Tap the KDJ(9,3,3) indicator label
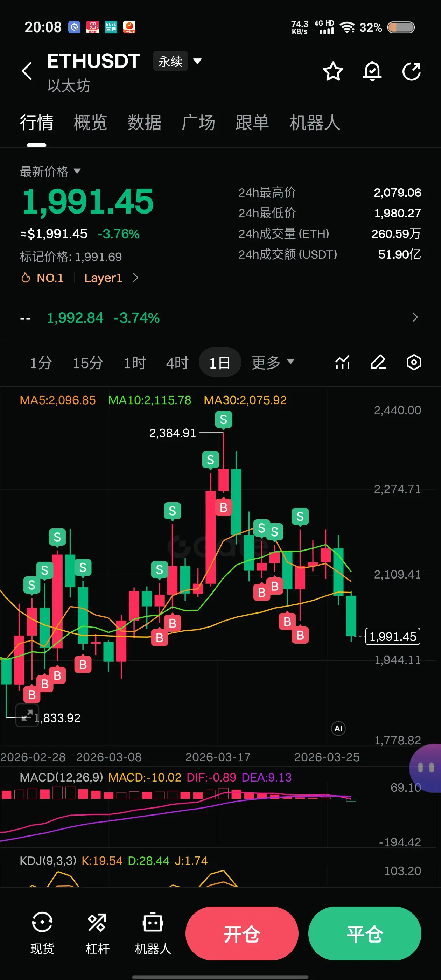This screenshot has height=980, width=441. tap(48, 861)
